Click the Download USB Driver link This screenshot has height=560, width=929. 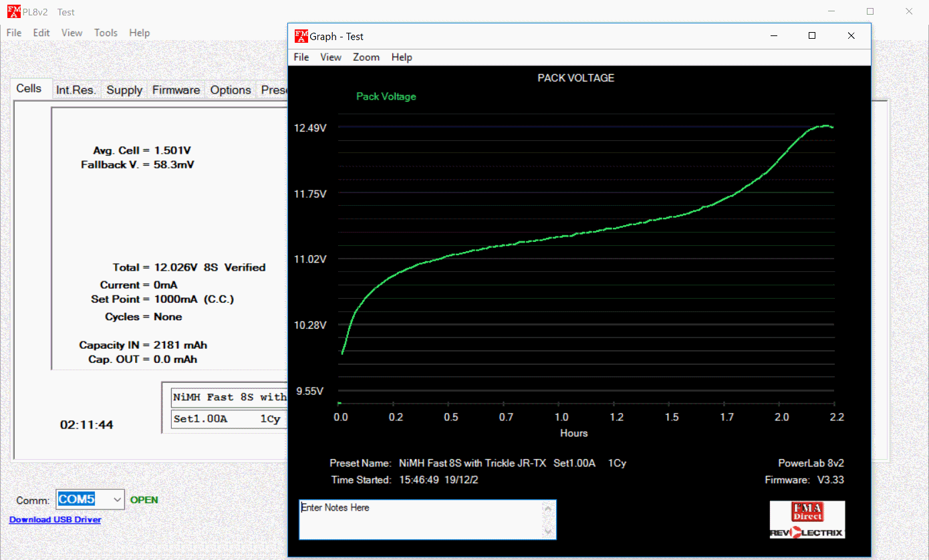[55, 519]
